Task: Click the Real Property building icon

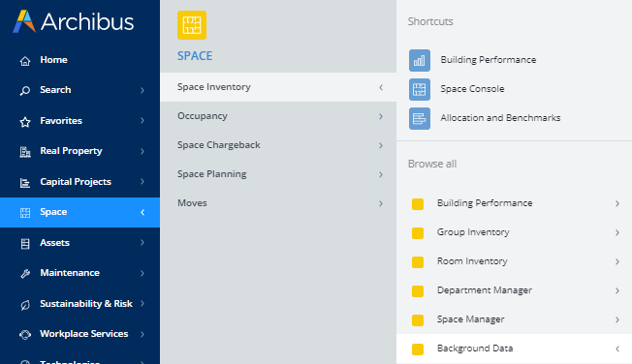Action: [25, 152]
